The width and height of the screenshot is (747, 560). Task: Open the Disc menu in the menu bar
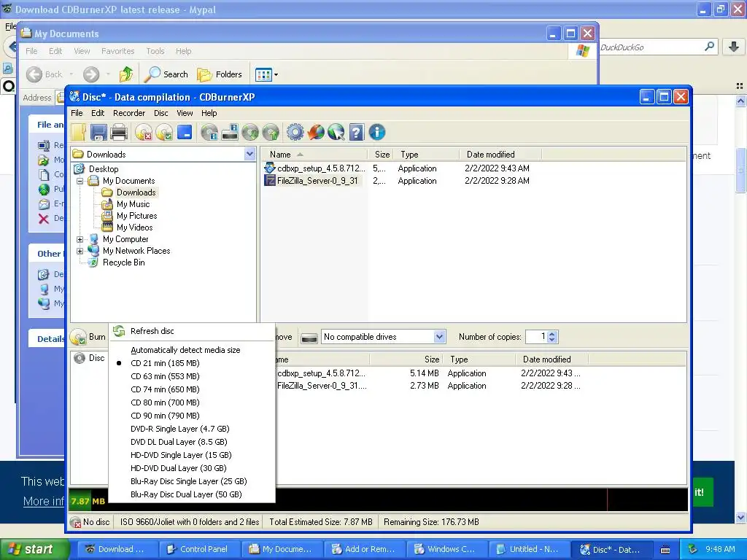(161, 113)
